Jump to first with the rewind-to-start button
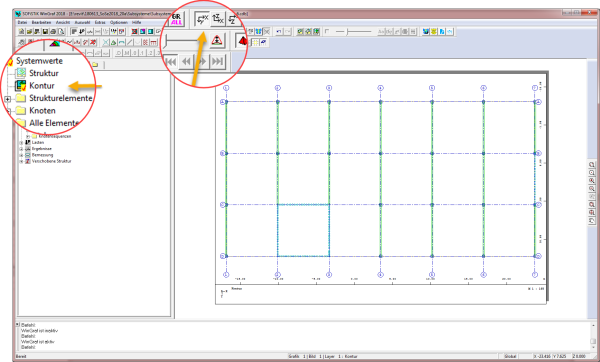This screenshot has height=362, width=600. (170, 61)
